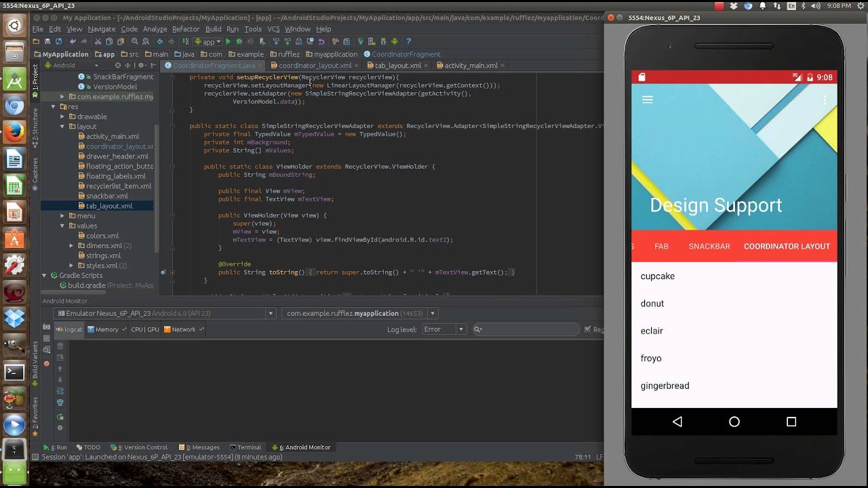Click the screen capture camera icon in monitor
Image resolution: width=868 pixels, height=488 pixels.
click(46, 327)
